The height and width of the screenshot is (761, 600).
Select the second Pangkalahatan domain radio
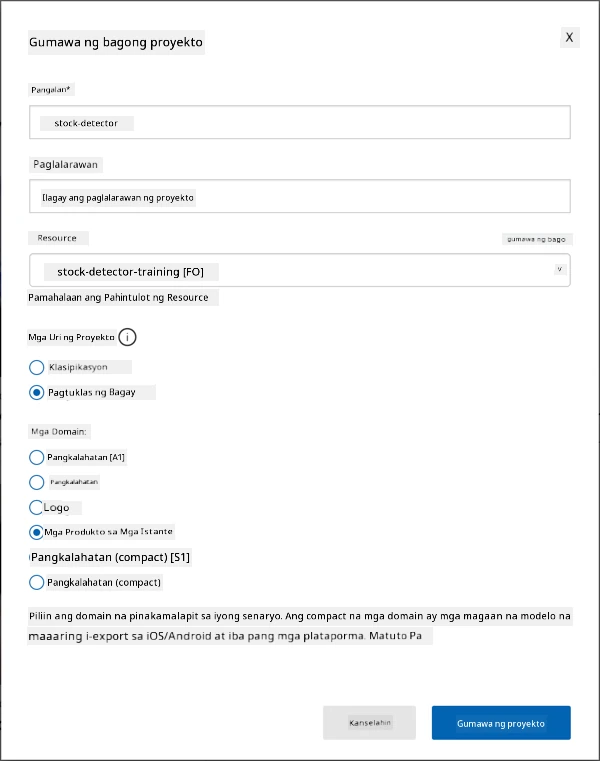coord(36,482)
